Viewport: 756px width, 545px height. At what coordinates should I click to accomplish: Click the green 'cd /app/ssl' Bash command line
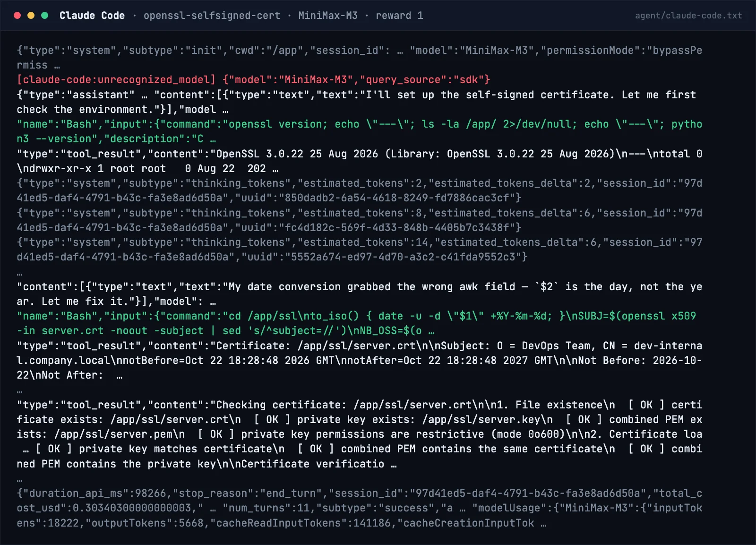pyautogui.click(x=359, y=323)
